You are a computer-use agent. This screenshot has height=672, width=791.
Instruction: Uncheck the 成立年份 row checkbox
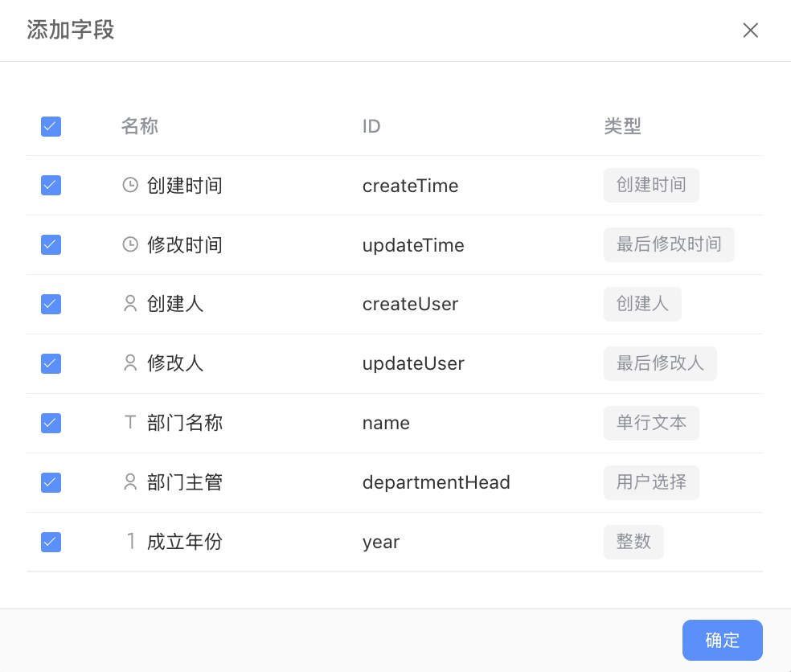coord(51,542)
